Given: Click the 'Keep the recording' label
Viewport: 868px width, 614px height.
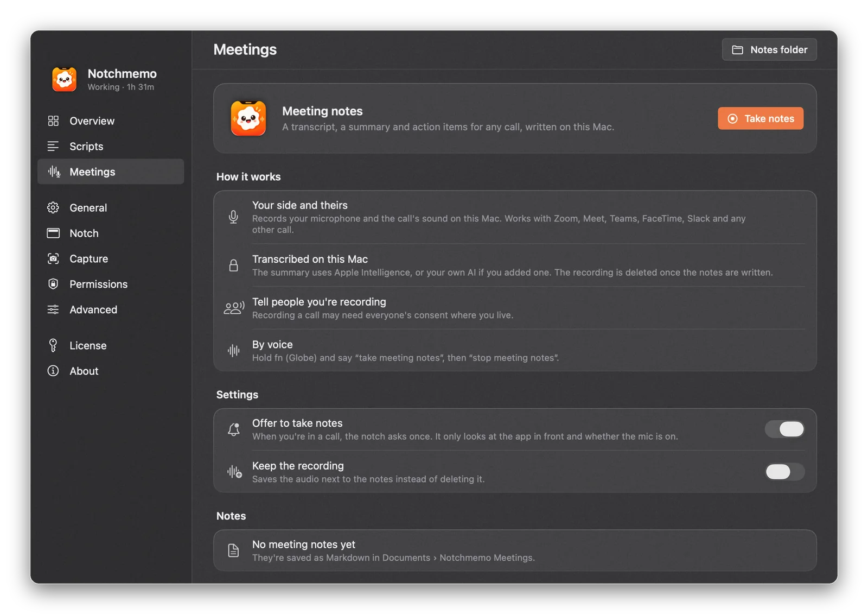Looking at the screenshot, I should click(x=298, y=466).
